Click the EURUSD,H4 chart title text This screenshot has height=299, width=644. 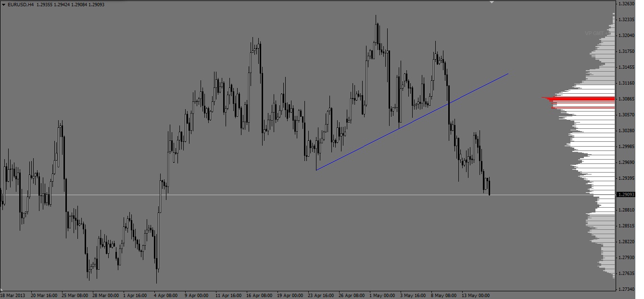tap(21, 4)
